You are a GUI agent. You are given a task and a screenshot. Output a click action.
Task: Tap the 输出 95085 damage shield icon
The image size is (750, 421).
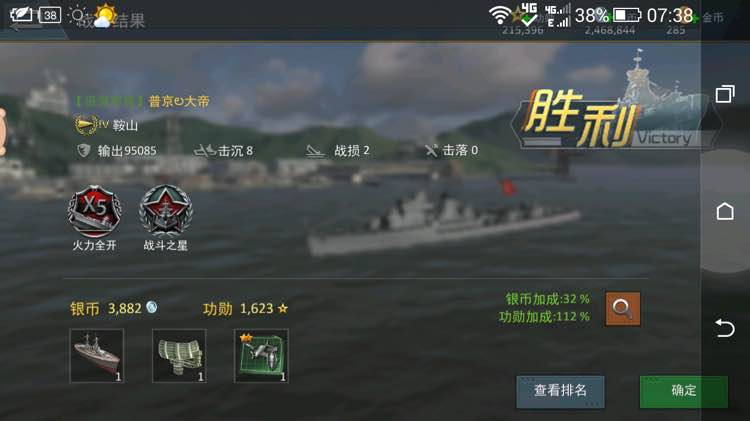[x=84, y=151]
